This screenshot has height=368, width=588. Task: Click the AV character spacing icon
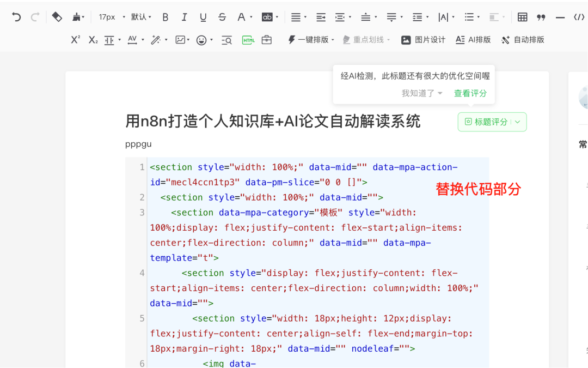click(132, 40)
